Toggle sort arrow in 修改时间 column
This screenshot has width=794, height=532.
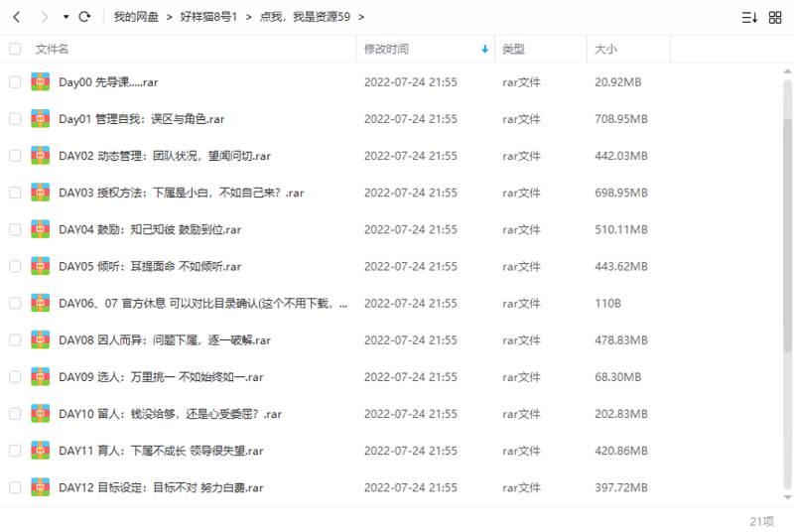484,49
